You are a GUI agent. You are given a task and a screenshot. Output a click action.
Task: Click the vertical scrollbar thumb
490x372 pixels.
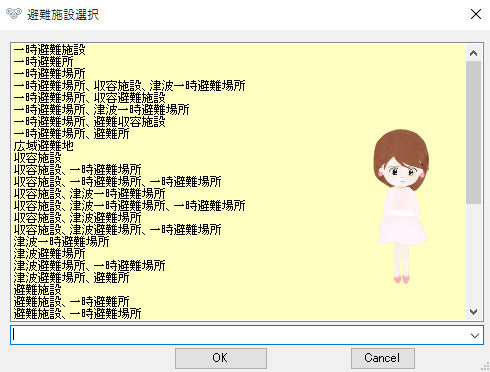coord(473,132)
